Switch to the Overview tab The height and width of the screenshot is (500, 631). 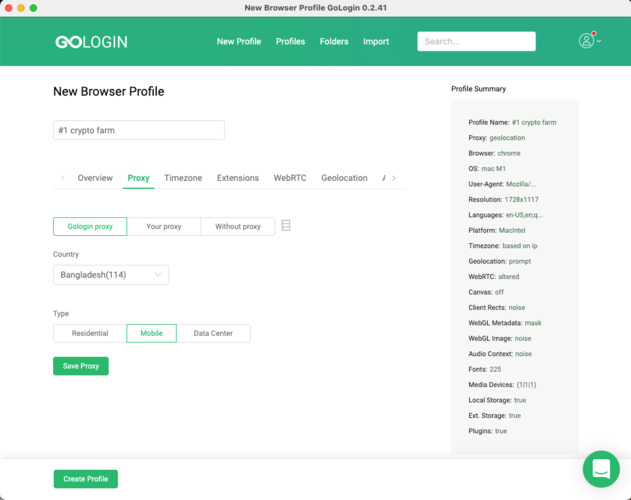pyautogui.click(x=95, y=178)
